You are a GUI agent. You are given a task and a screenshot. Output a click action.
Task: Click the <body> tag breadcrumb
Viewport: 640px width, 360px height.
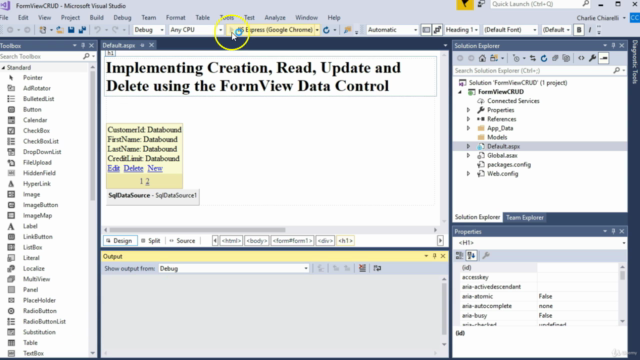(x=256, y=241)
